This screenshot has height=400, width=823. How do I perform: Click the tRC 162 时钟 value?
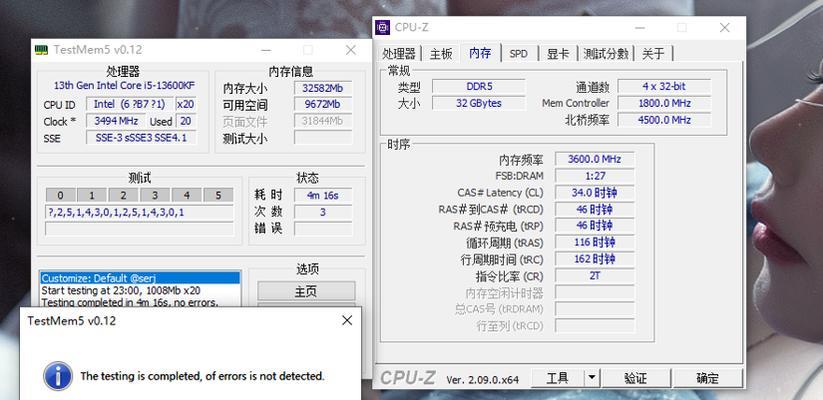[x=595, y=259]
